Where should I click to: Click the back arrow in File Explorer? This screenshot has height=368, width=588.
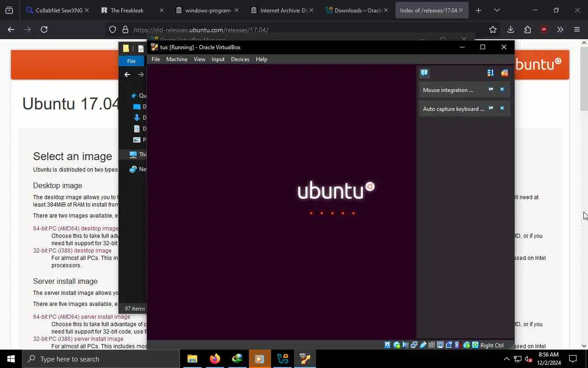(x=127, y=75)
